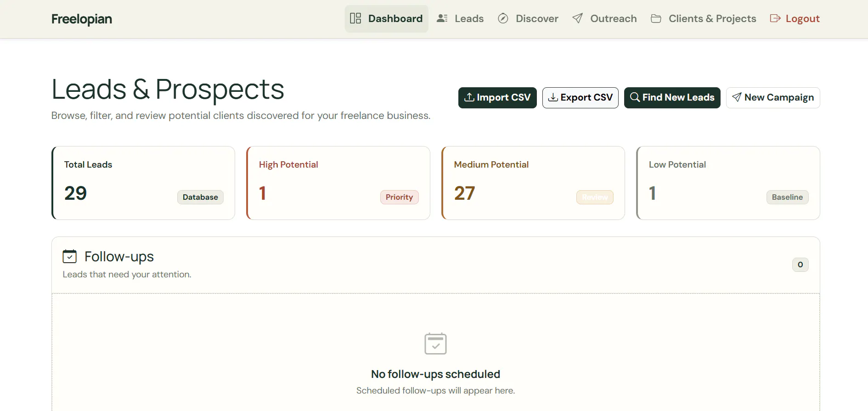Screen dimensions: 868x411
Task: Click the Leads people icon
Action: (442, 18)
